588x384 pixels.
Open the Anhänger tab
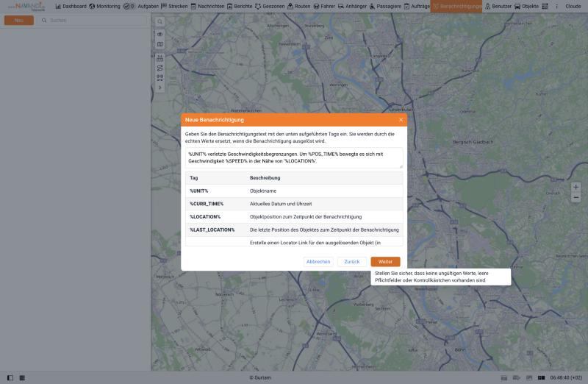[x=352, y=7]
